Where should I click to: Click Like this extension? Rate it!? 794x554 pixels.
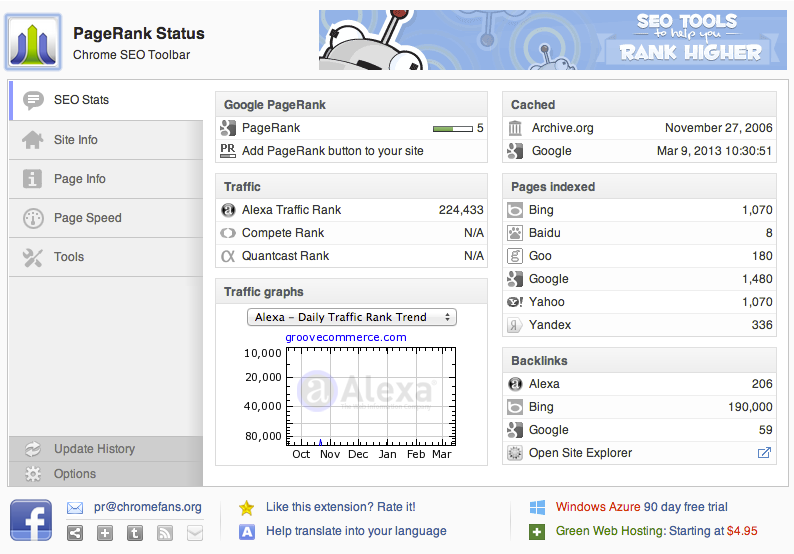click(x=341, y=507)
